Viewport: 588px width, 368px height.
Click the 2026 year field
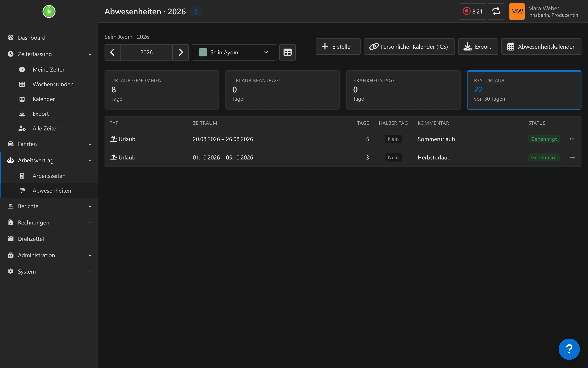(x=147, y=52)
